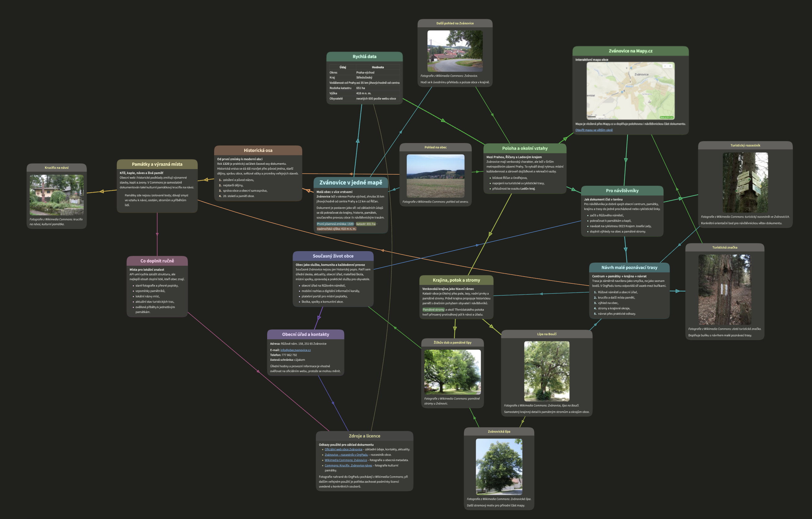Select the 'Obecní úřad a kontakty' header
This screenshot has height=519, width=812.
pos(306,334)
